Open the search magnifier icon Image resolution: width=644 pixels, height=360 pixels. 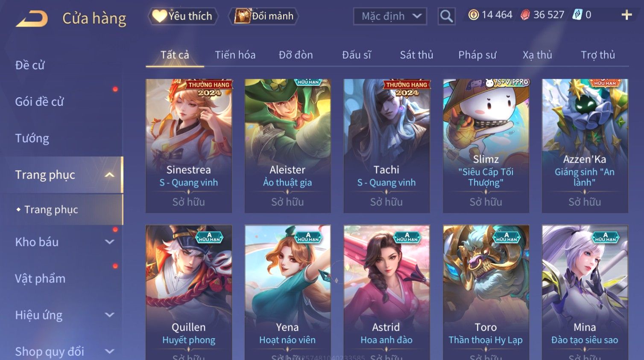(x=446, y=16)
